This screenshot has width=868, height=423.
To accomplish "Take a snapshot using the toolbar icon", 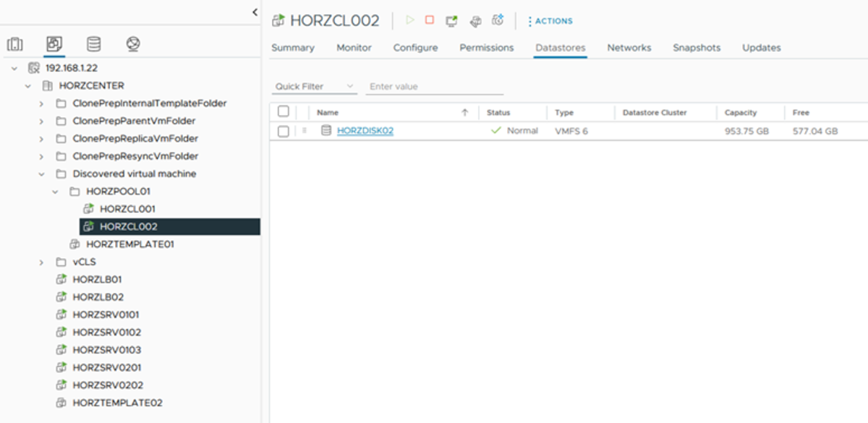I will point(498,21).
